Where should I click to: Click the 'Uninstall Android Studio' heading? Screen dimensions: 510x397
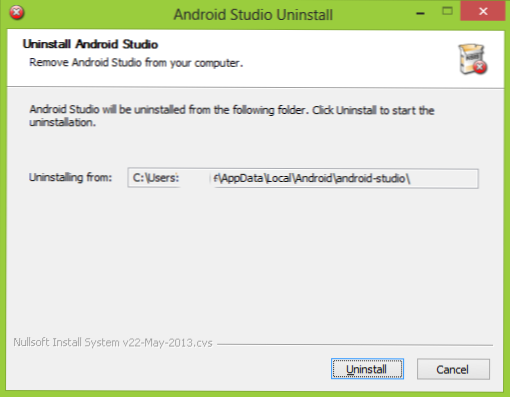pyautogui.click(x=90, y=44)
